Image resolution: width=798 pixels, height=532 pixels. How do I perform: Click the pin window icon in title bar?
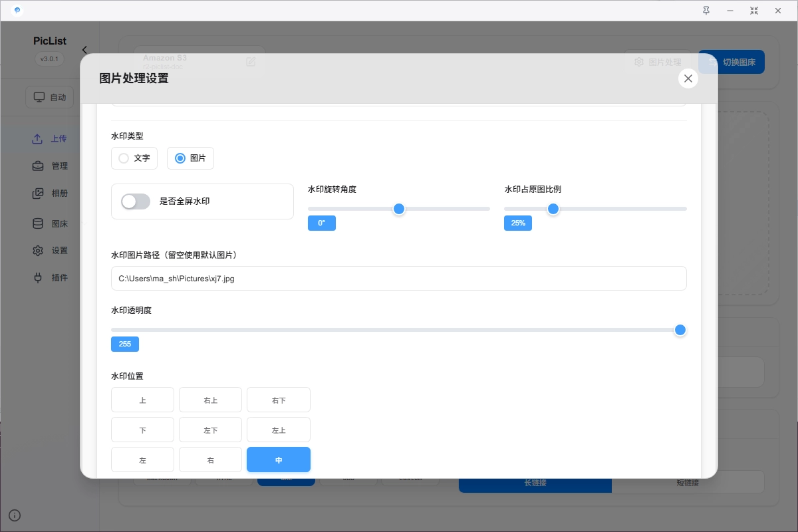pyautogui.click(x=706, y=11)
